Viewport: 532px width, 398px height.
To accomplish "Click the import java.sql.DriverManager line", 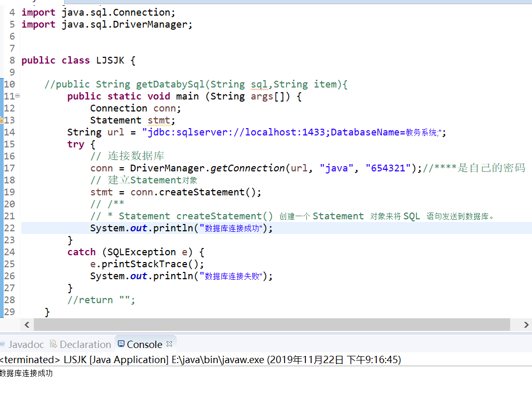I will coord(104,24).
